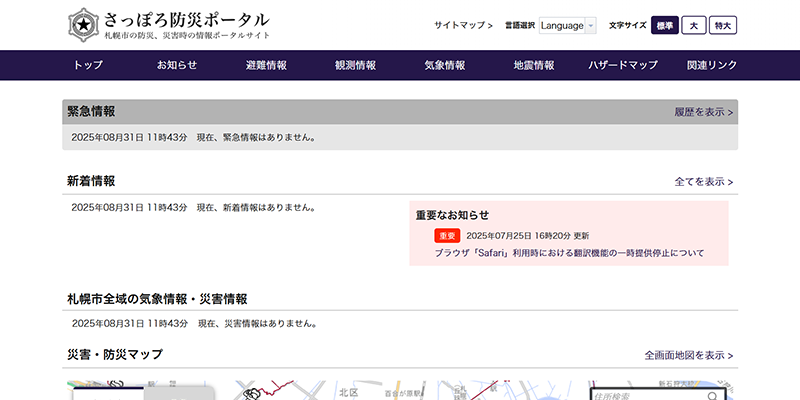Click the 重要なお知らせ heading
Image resolution: width=800 pixels, height=400 pixels.
(453, 215)
